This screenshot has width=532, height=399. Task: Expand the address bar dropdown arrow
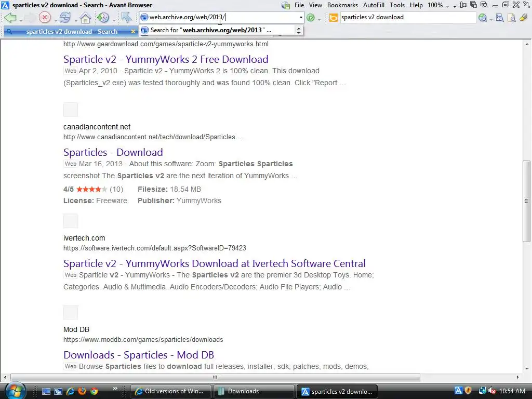[301, 17]
